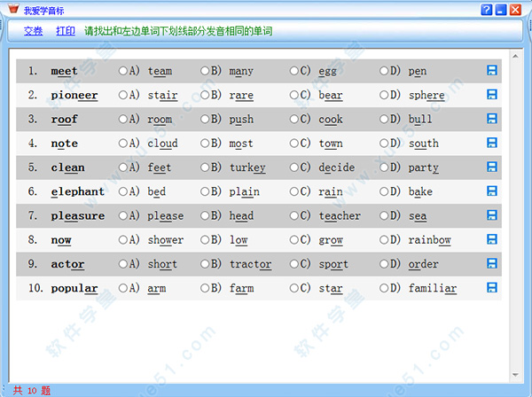
Task: Minimize the window with the blue button
Action: (x=501, y=10)
